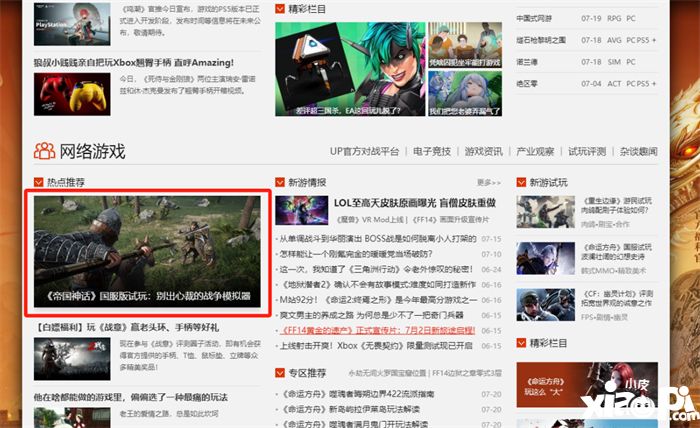This screenshot has width=700, height=428.
Task: Open the orange 《命运方舟》 column banner
Action: [x=587, y=385]
